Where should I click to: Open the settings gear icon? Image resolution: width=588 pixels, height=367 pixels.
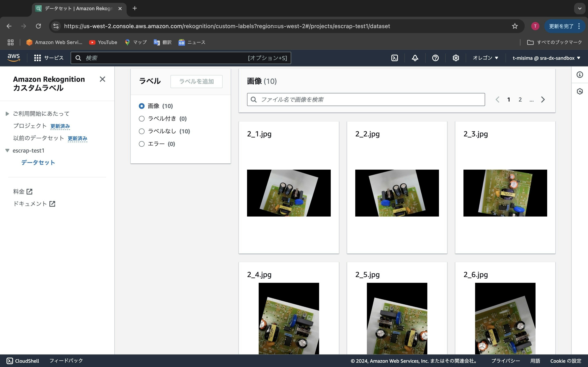pyautogui.click(x=455, y=58)
